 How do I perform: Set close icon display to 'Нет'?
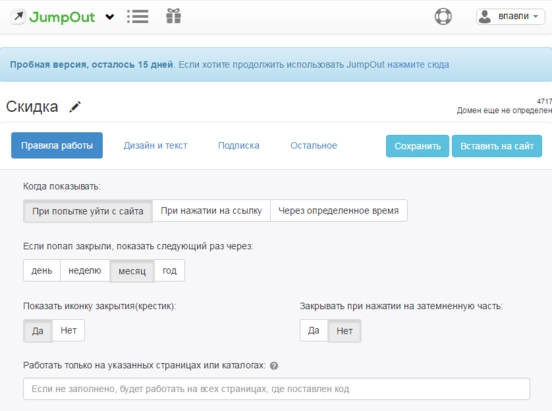coord(69,330)
